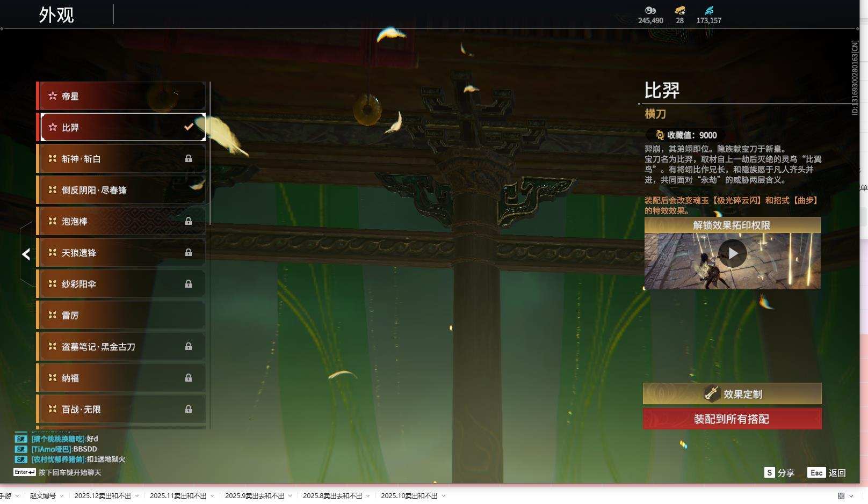This screenshot has width=868, height=504.
Task: Click the star icon beside 帝星
Action: coord(53,96)
